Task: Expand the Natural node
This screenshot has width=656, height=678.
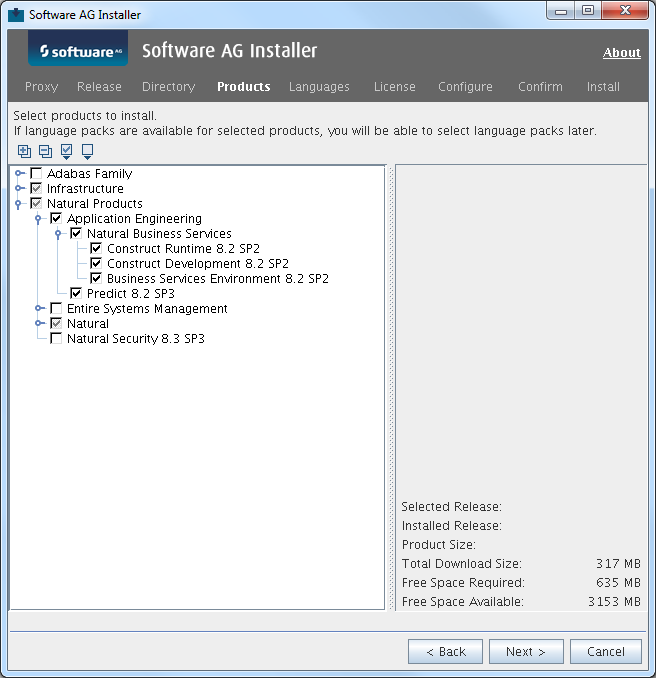Action: tap(39, 323)
